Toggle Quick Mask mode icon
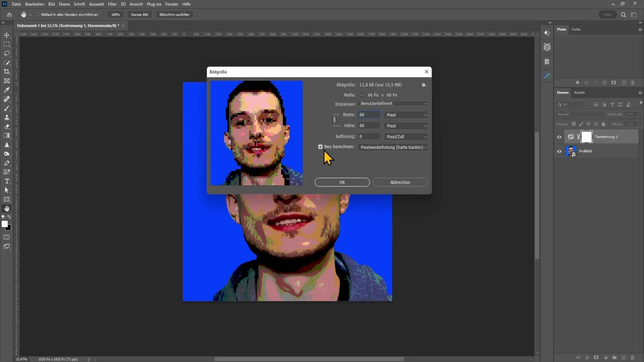644x362 pixels. pyautogui.click(x=7, y=237)
